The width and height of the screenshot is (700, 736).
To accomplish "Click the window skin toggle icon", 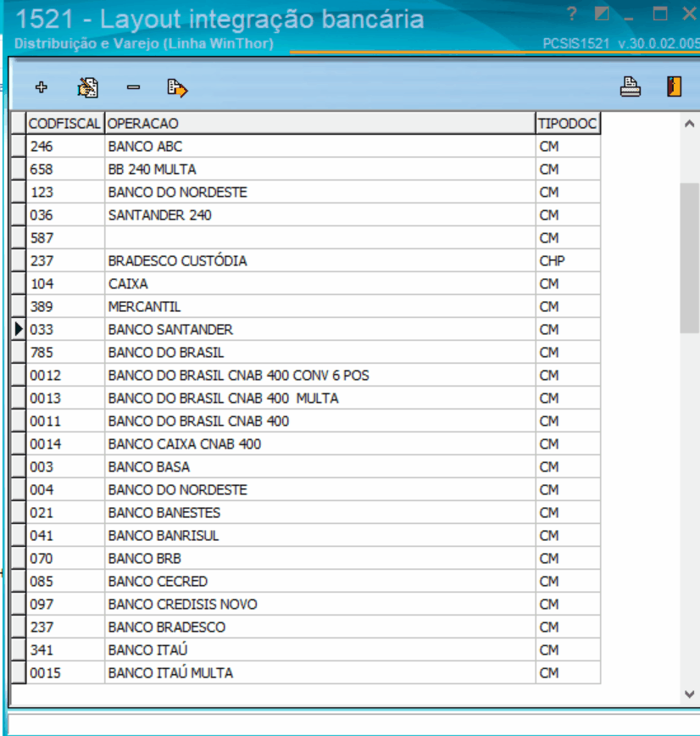I will [602, 14].
